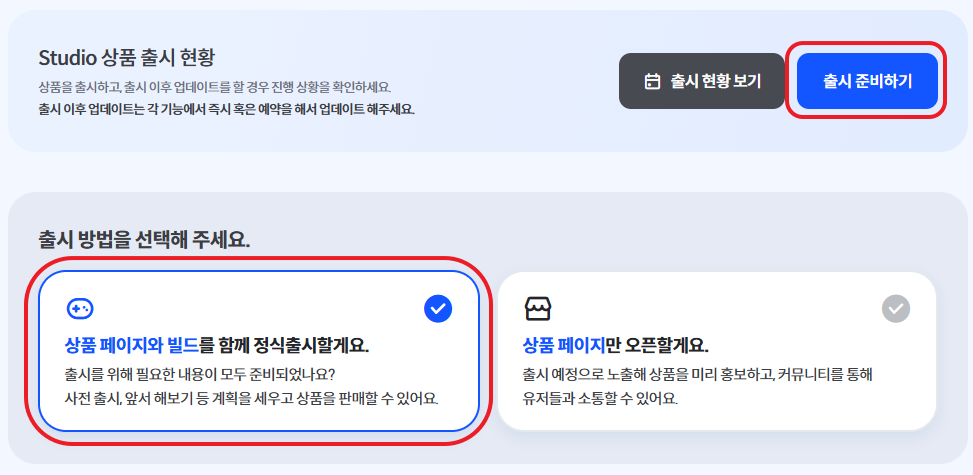Select the gray checkmark on 상품 페이지만 card

pyautogui.click(x=895, y=308)
